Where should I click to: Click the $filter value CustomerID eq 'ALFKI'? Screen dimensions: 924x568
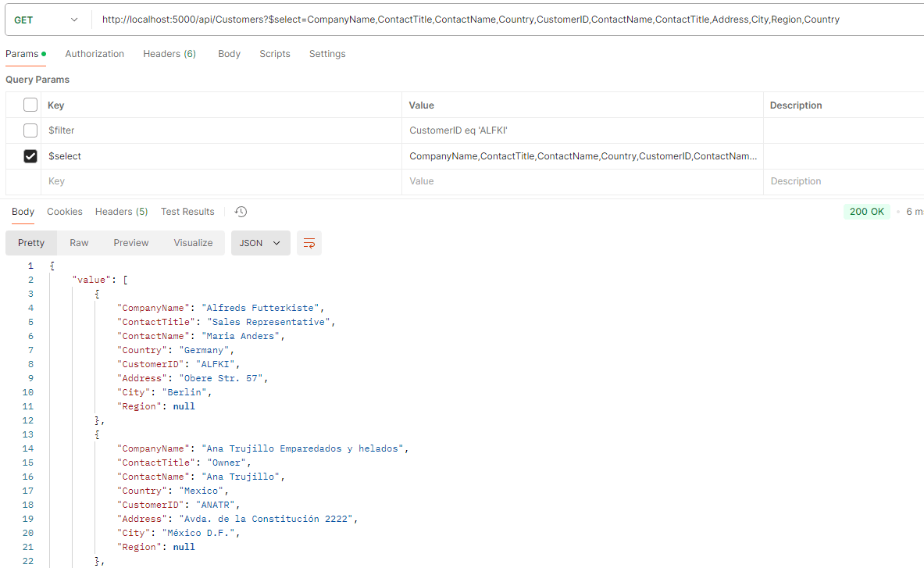click(458, 130)
